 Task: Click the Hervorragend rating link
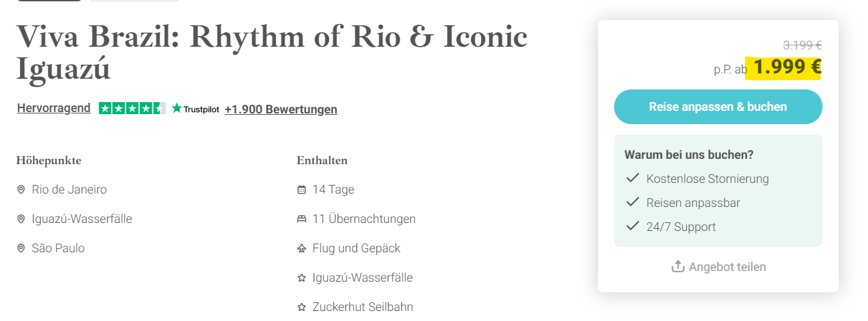(x=53, y=109)
